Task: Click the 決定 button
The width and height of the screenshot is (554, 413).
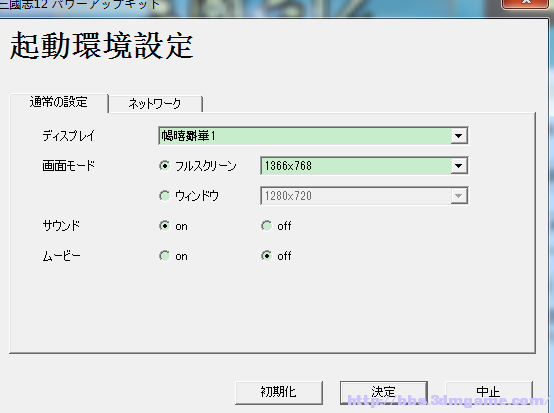Action: pyautogui.click(x=384, y=392)
